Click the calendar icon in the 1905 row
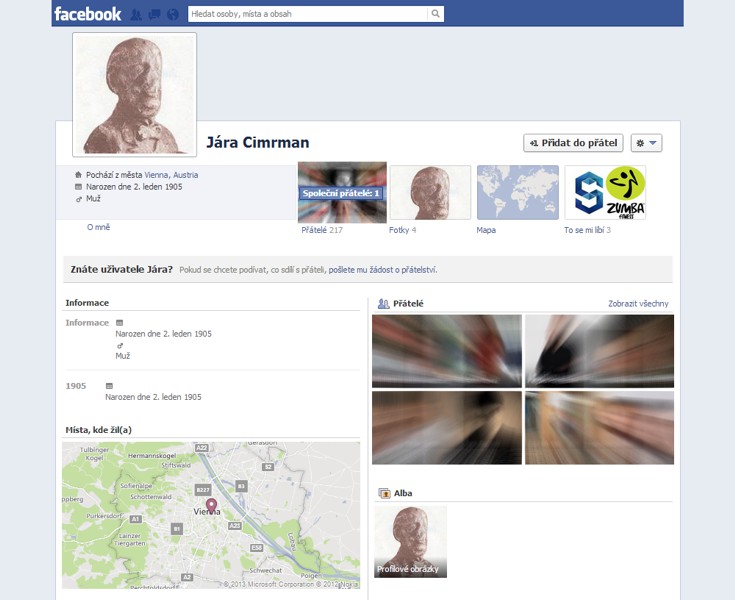This screenshot has width=735, height=600. pyautogui.click(x=109, y=386)
